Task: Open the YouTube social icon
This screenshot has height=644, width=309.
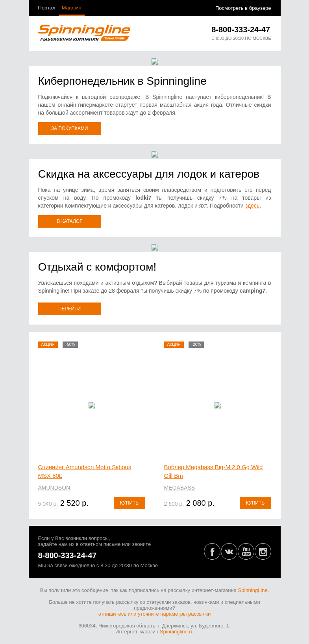Action: pyautogui.click(x=246, y=551)
